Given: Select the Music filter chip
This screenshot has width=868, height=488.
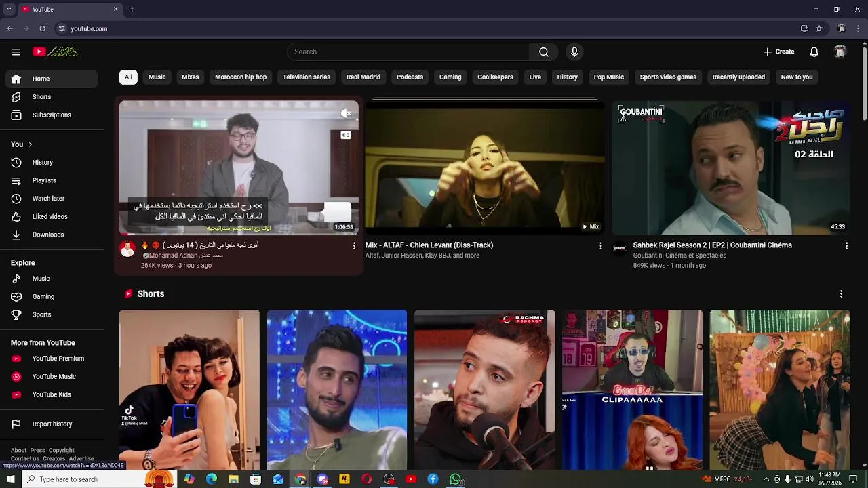Looking at the screenshot, I should tap(157, 77).
